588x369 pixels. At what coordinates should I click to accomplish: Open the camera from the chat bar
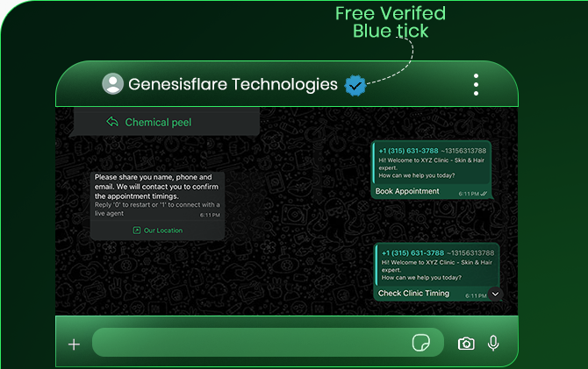tap(466, 344)
